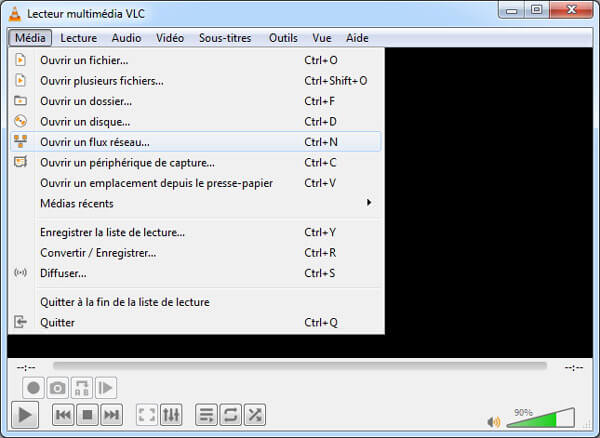Viewport: 600px width, 438px height.
Task: Take a snapshot with the camera icon
Action: coord(57,388)
